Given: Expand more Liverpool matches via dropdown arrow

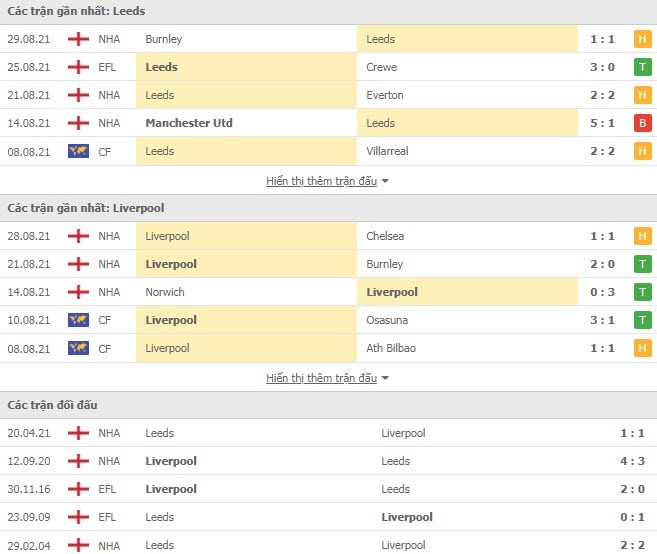Looking at the screenshot, I should [x=385, y=378].
